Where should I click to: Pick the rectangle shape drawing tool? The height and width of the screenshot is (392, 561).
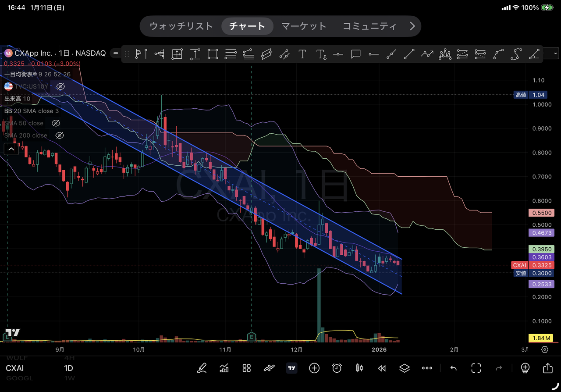(x=213, y=54)
